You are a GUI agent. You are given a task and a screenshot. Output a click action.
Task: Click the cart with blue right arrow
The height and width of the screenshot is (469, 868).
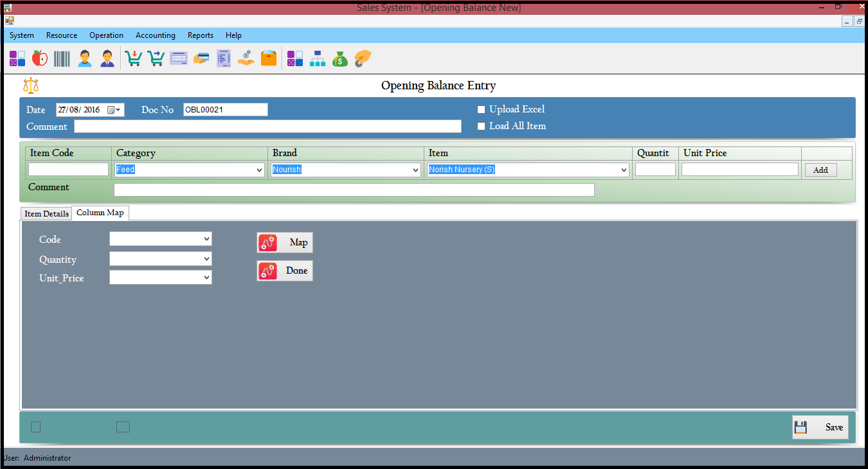(x=156, y=59)
